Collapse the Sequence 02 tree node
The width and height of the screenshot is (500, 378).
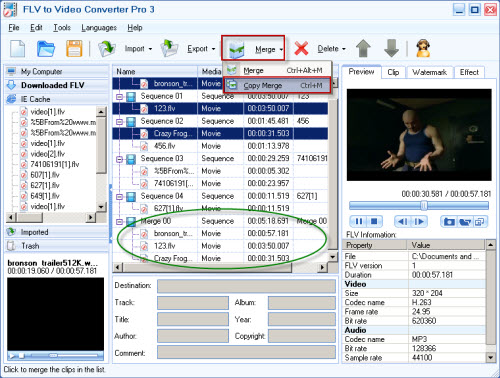point(119,122)
